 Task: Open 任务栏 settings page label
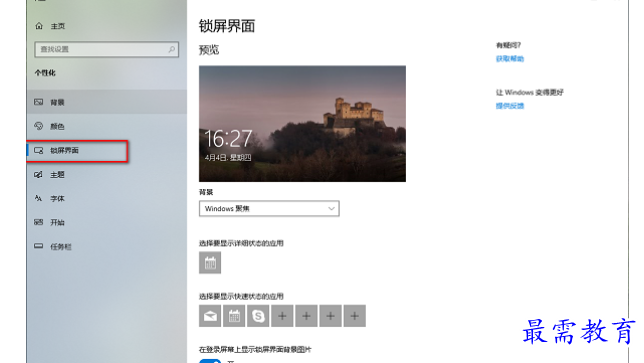61,246
